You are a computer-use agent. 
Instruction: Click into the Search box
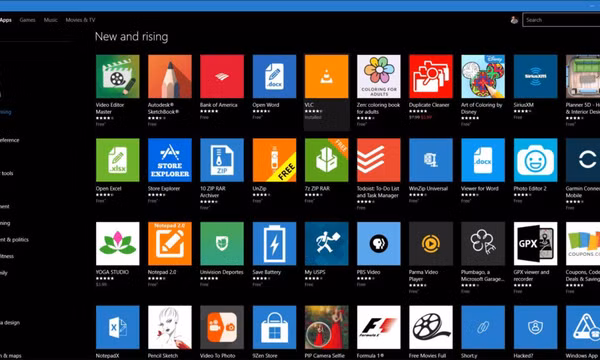point(561,20)
